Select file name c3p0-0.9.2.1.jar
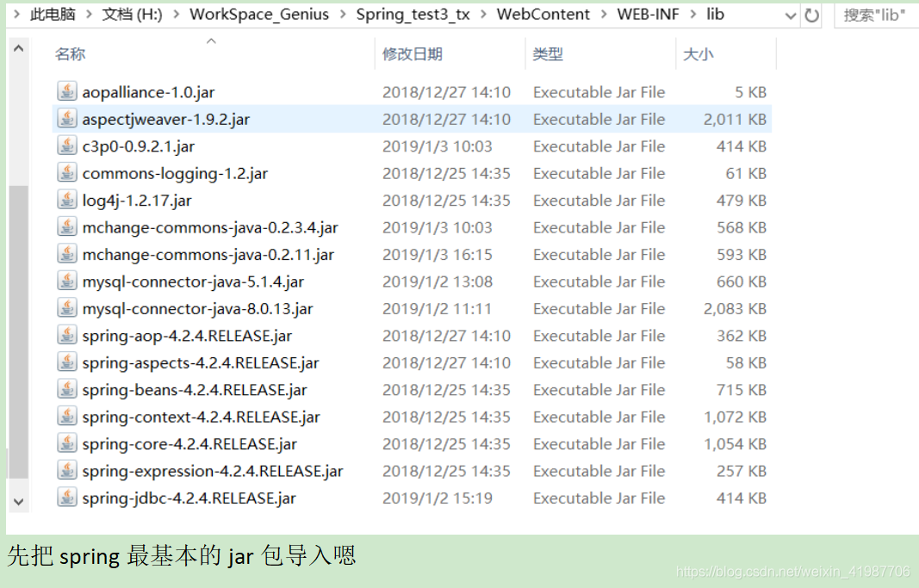 click(139, 145)
